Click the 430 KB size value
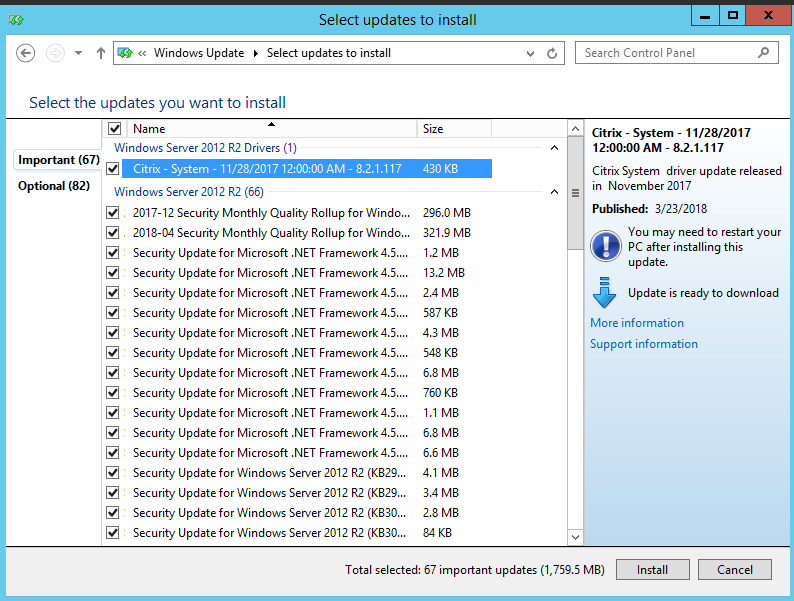The width and height of the screenshot is (794, 601). point(441,169)
